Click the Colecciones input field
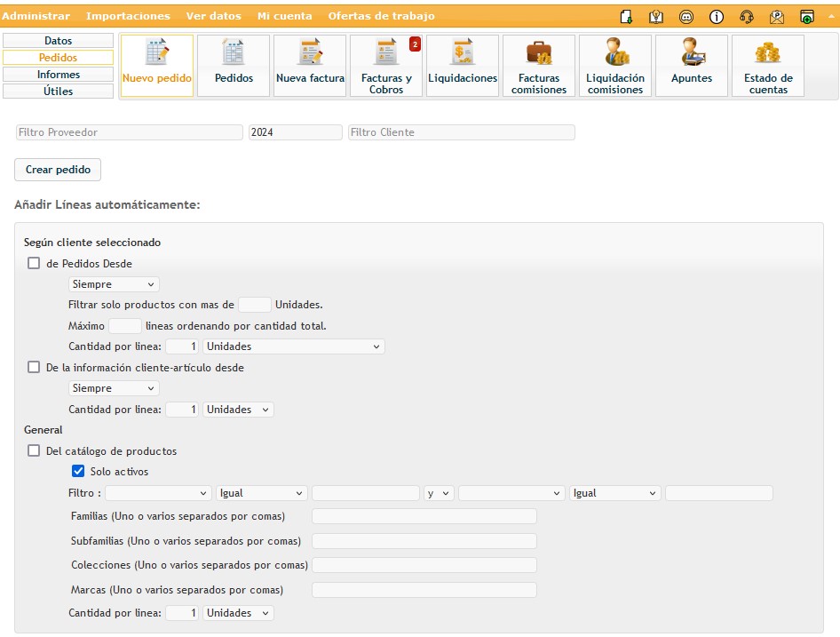This screenshot has height=637, width=840. point(424,565)
